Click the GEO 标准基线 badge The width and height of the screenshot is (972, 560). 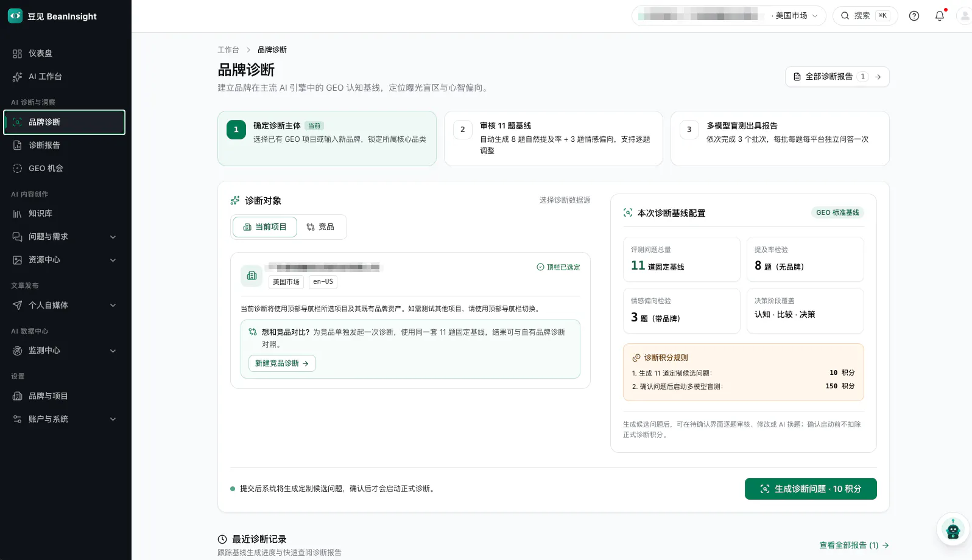[x=837, y=212]
